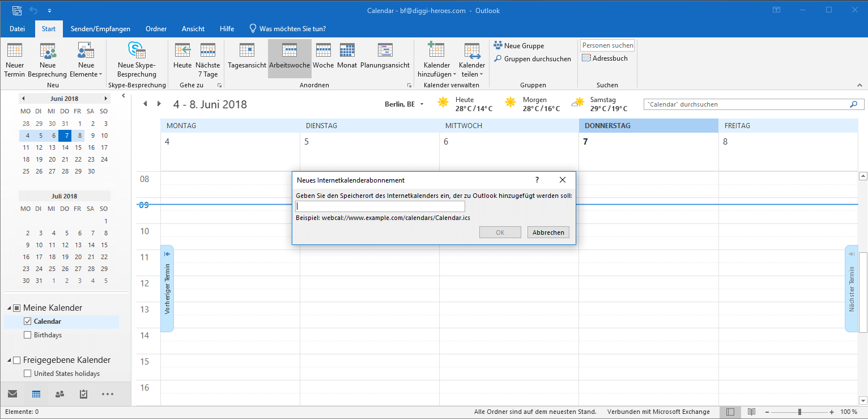Switch to Woche view
Image resolution: width=868 pixels, height=419 pixels.
click(x=324, y=56)
